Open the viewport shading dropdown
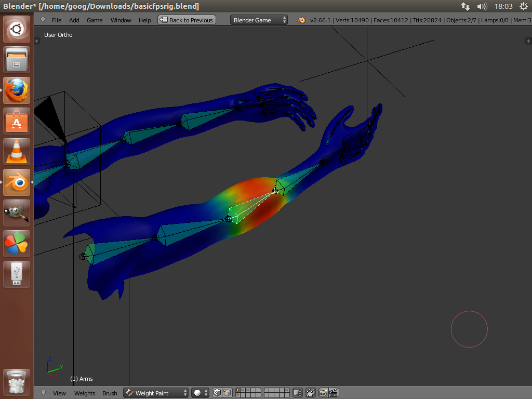The width and height of the screenshot is (532, 399). (x=200, y=393)
